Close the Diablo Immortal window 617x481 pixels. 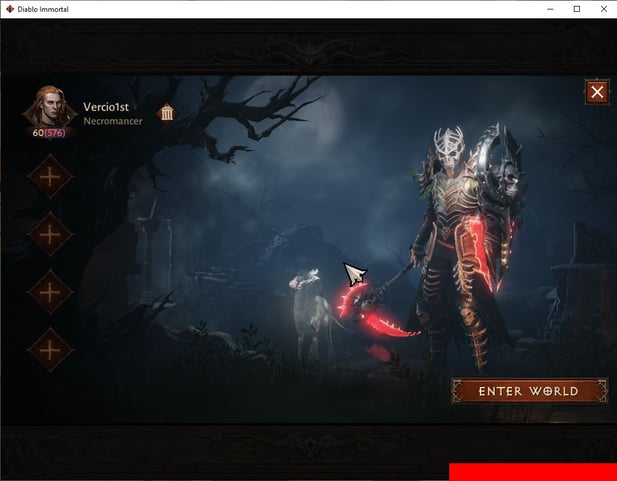[x=603, y=9]
